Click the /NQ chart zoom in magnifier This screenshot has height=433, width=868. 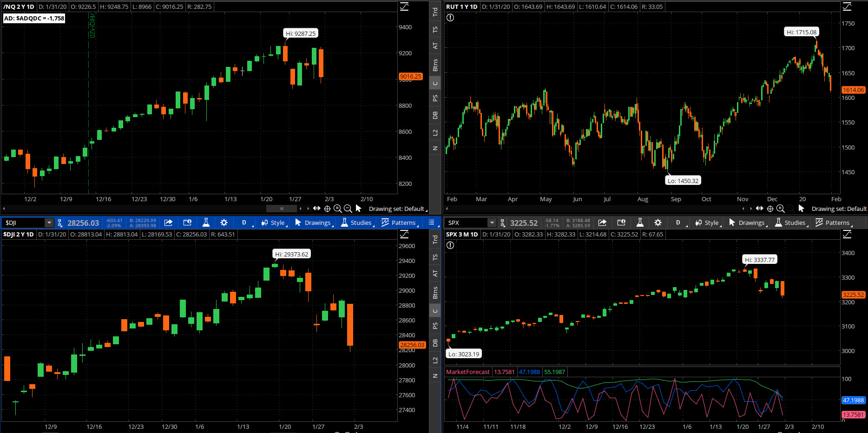coord(338,209)
